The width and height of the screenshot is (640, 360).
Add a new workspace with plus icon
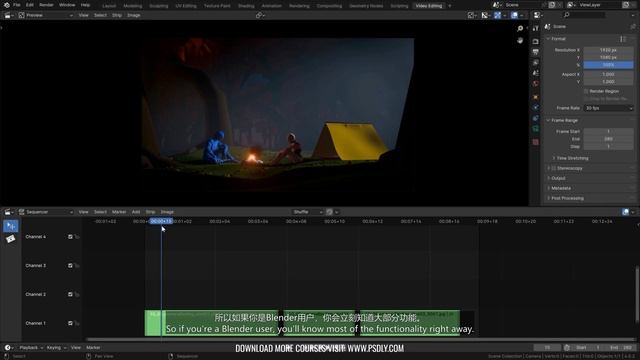[x=450, y=6]
